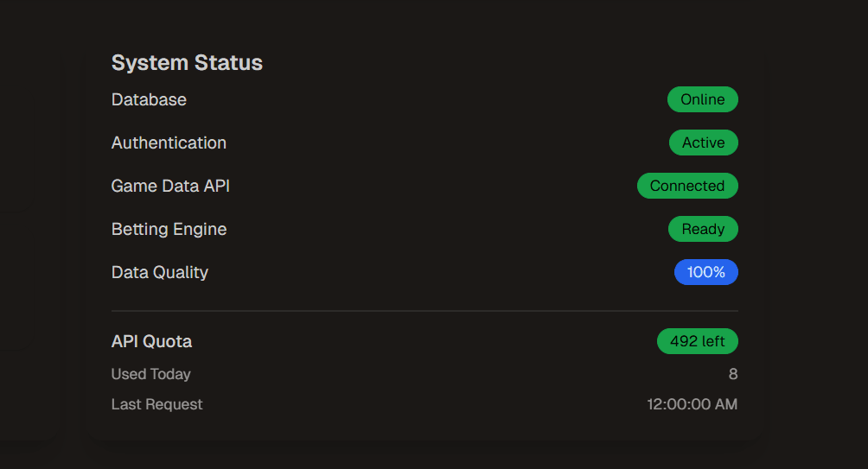Click the System Status heading

(187, 63)
